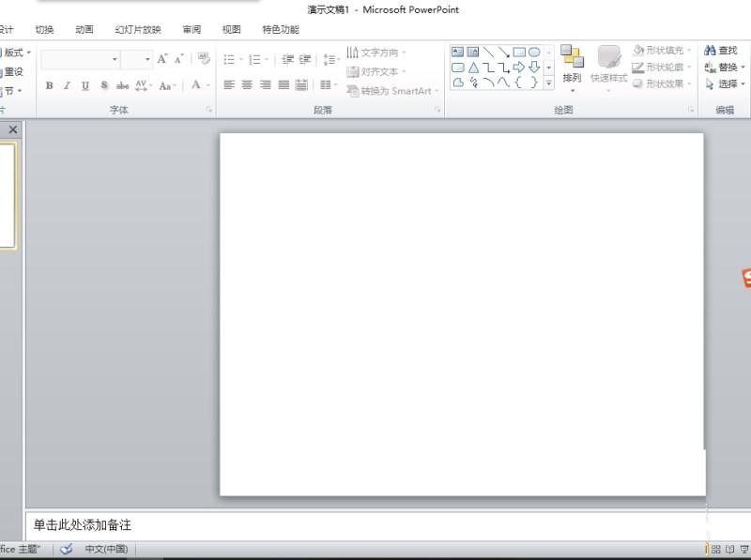
Task: Open the Find (查找) tool
Action: (721, 51)
